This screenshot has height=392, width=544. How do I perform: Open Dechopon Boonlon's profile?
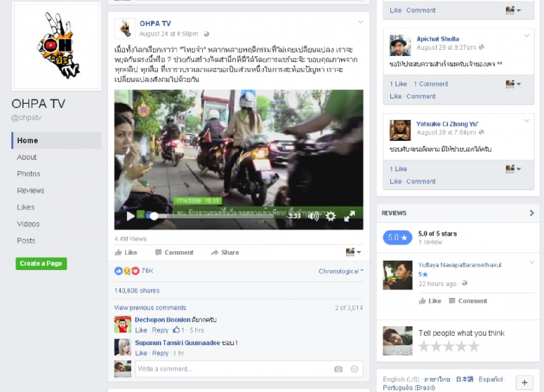(x=162, y=319)
